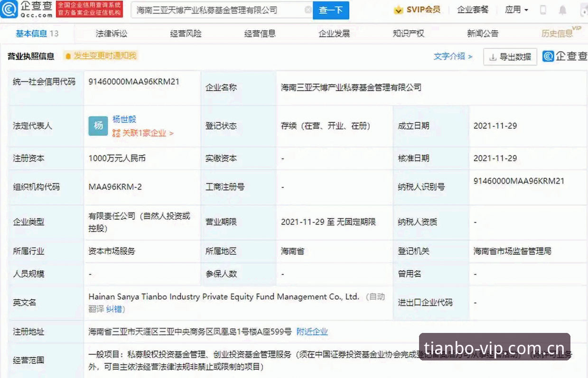Select the English name Hainan Sanya Tianbo text

(x=224, y=297)
